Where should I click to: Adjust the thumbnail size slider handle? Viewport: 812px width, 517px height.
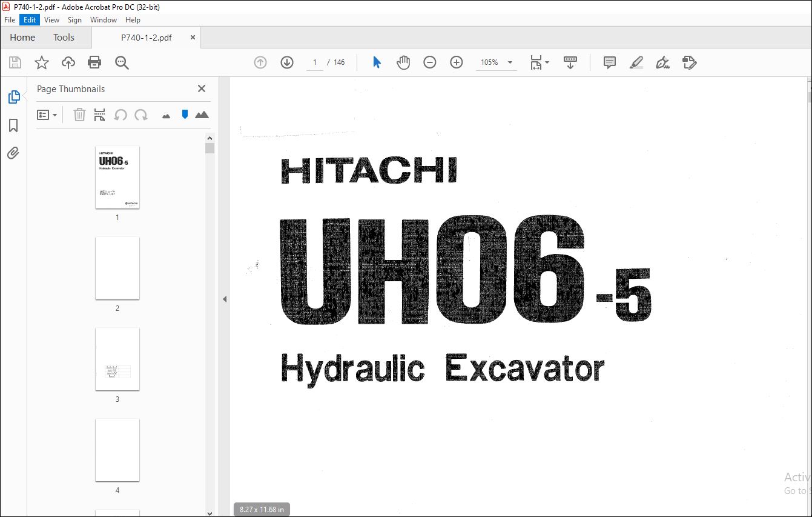pos(185,114)
